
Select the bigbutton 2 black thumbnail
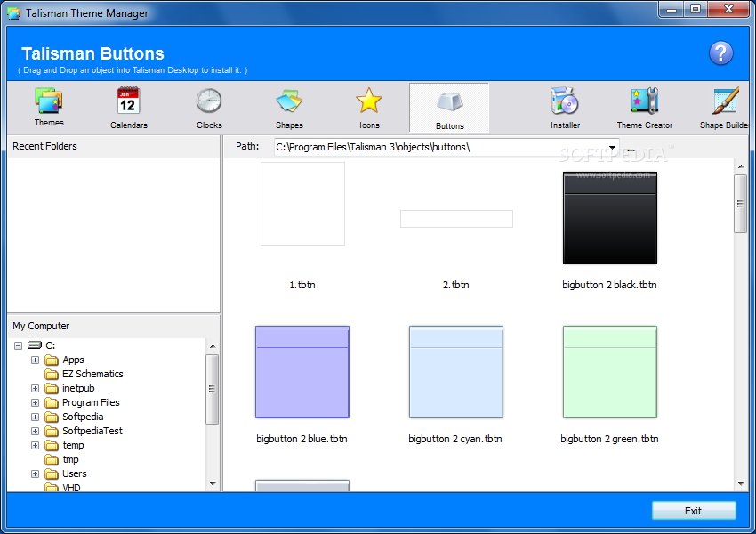click(x=610, y=218)
